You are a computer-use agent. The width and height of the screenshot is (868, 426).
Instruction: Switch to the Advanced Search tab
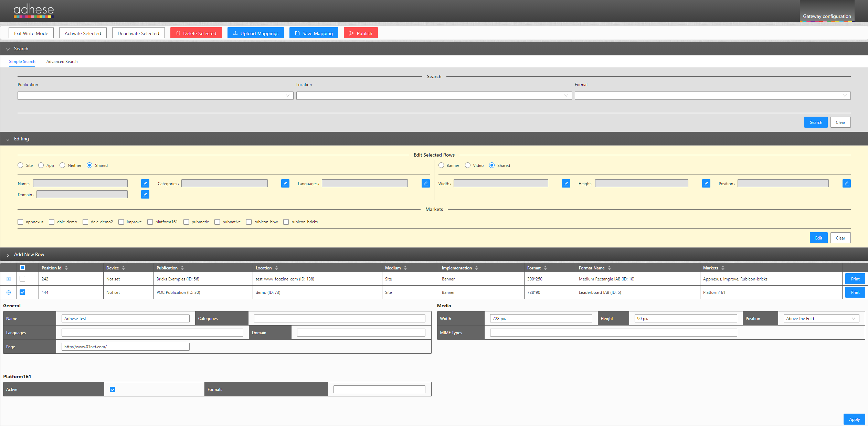(62, 62)
